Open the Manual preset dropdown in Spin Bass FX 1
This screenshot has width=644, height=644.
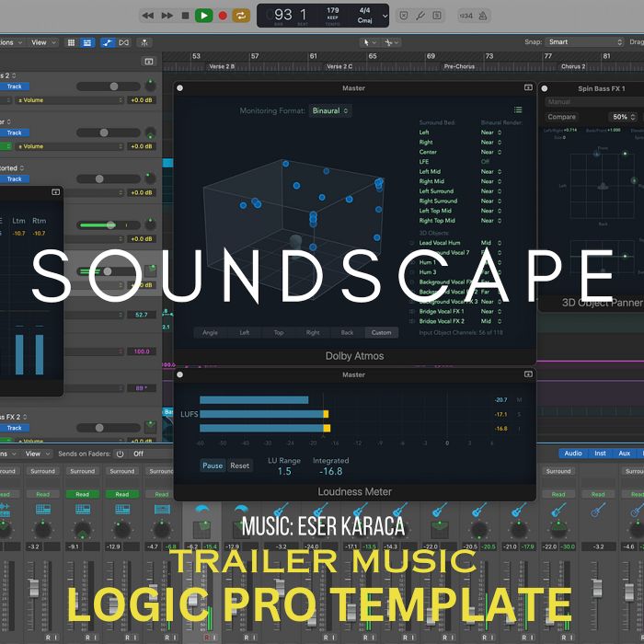(x=594, y=101)
